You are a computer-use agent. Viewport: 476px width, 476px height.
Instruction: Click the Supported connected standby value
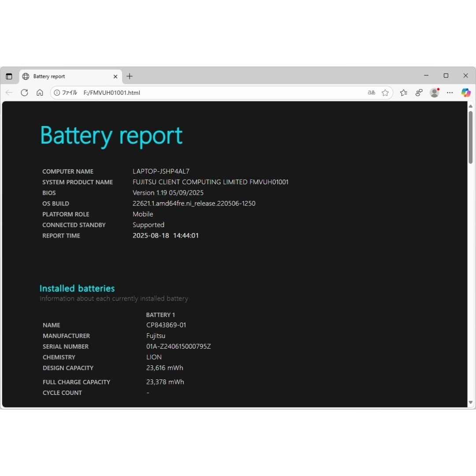pos(149,225)
